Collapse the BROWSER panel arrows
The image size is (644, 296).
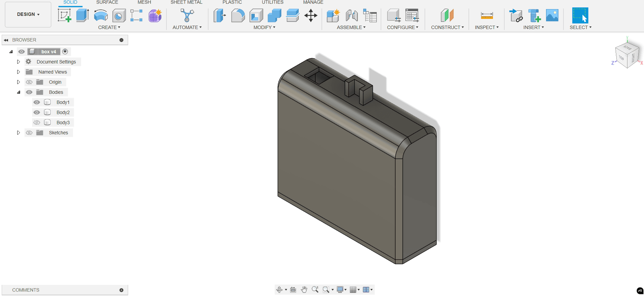coord(6,40)
